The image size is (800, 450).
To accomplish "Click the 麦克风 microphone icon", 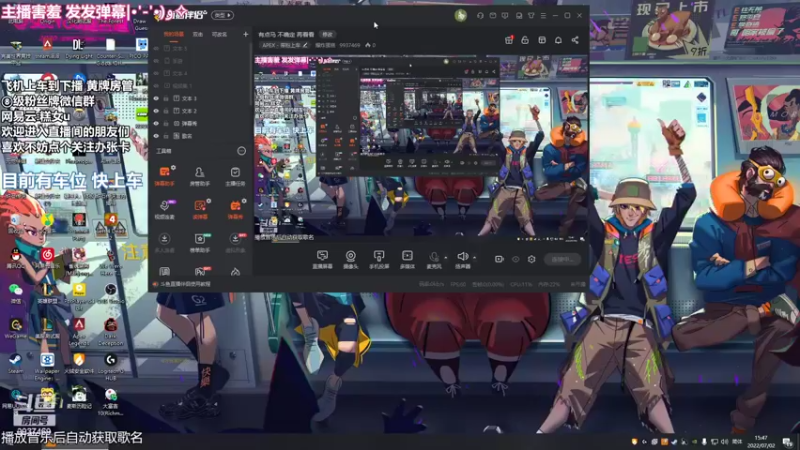I will pyautogui.click(x=434, y=259).
